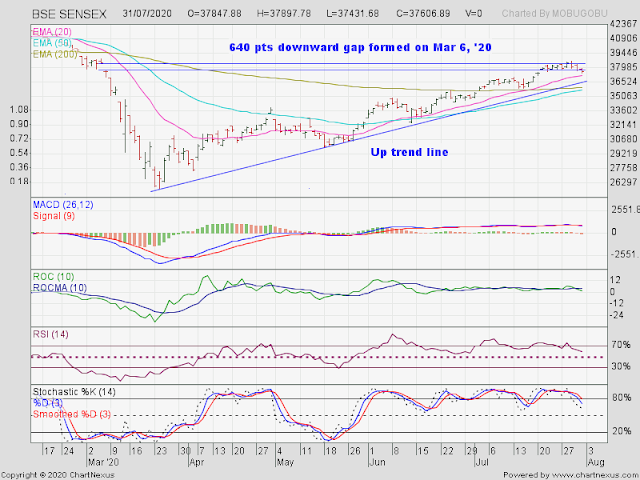Click the Up trend line annotation
Image resolution: width=640 pixels, height=480 pixels.
click(409, 152)
